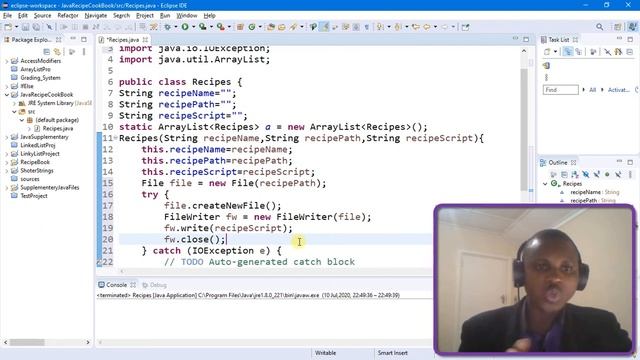
Task: Select the RecipeBook project
Action: (35, 162)
